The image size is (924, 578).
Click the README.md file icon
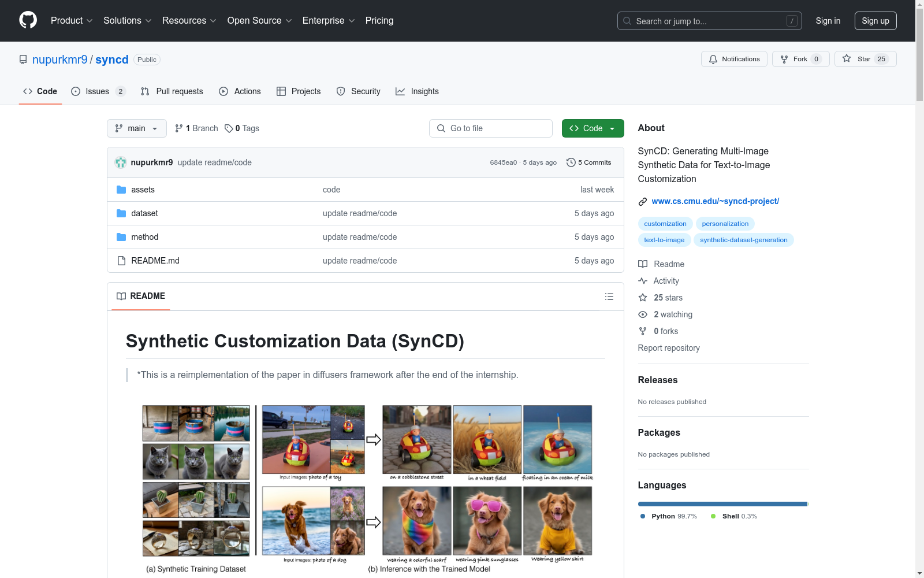click(x=121, y=261)
